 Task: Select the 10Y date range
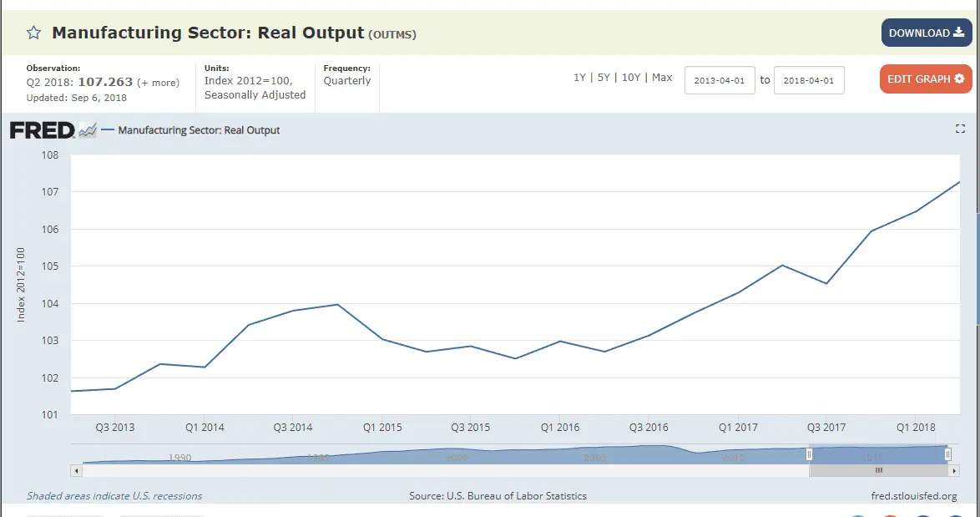coord(631,78)
